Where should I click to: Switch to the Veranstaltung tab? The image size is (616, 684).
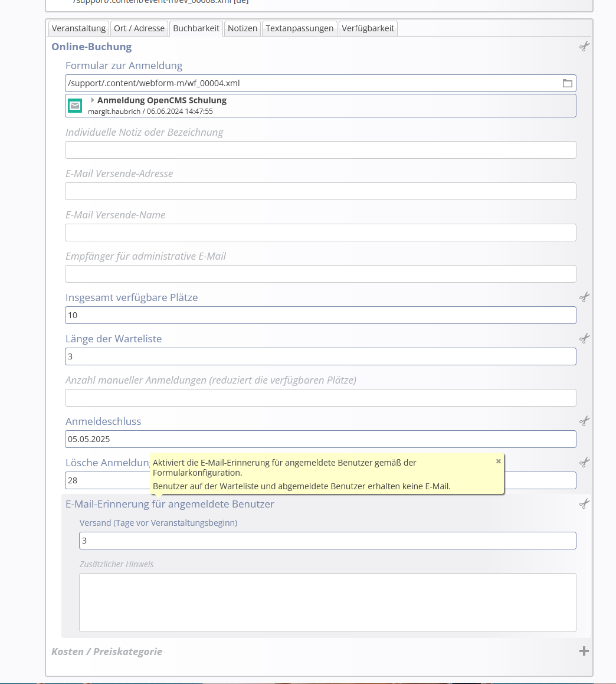click(x=78, y=28)
